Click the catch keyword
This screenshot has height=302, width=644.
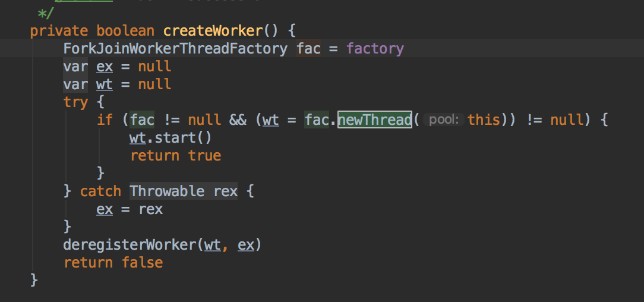[x=100, y=191]
